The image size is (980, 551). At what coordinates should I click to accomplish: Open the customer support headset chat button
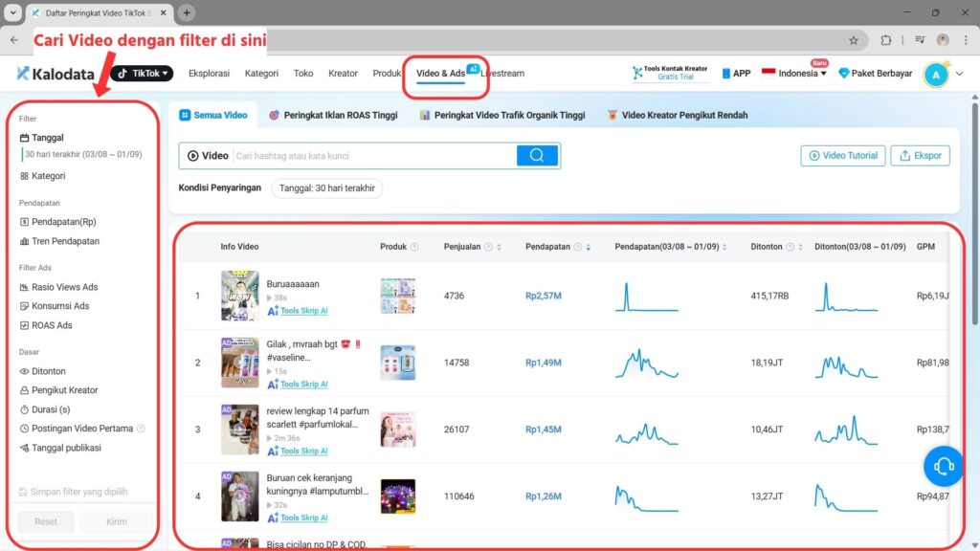(x=943, y=466)
